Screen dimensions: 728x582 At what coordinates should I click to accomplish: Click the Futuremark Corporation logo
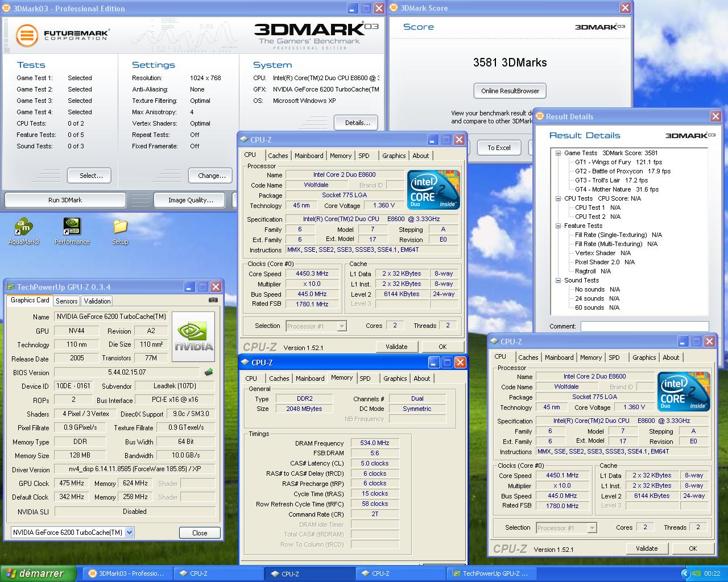click(x=63, y=35)
